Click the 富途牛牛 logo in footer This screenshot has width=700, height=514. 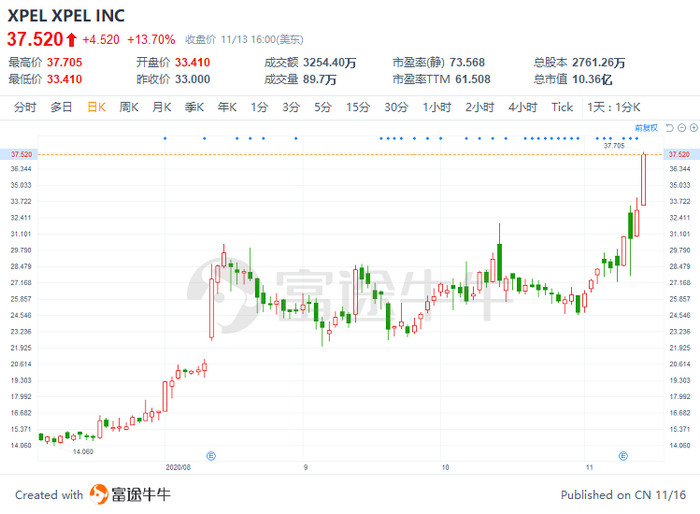click(130, 494)
